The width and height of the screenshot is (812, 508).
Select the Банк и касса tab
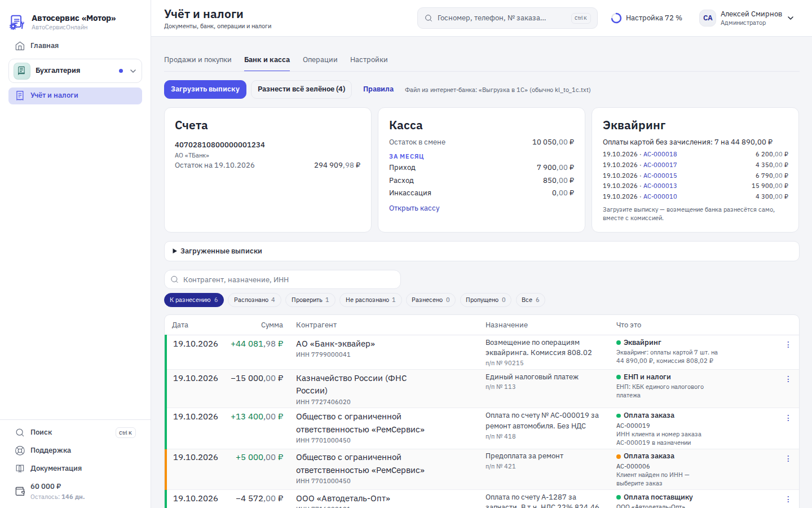pos(267,60)
